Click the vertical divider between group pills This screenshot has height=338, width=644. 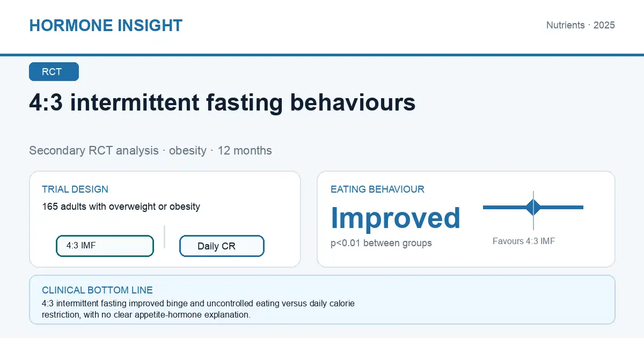point(164,237)
